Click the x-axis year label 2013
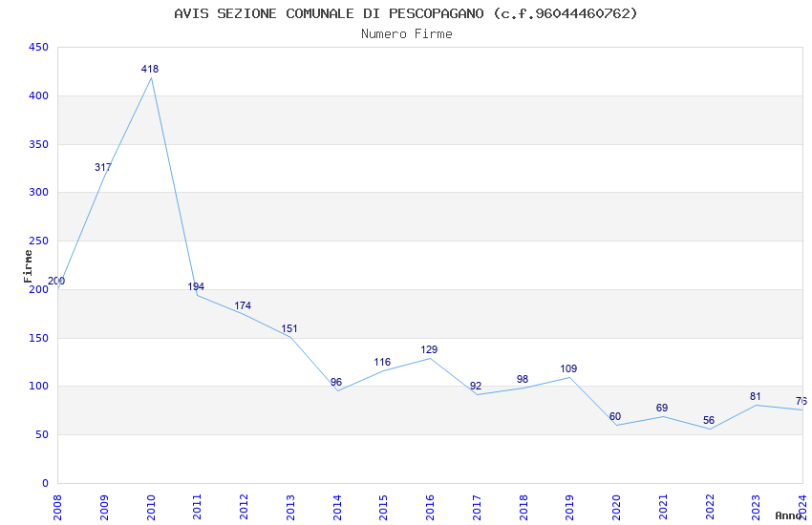The image size is (812, 525). point(290,508)
